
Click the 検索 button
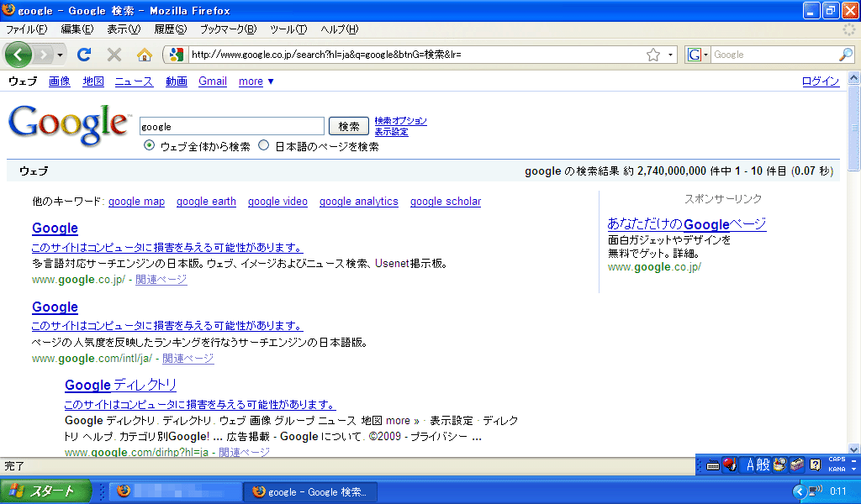click(349, 126)
